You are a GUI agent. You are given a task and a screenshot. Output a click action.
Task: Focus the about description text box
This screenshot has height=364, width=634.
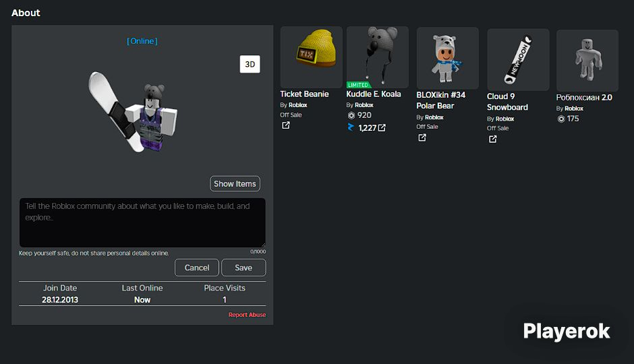click(142, 222)
